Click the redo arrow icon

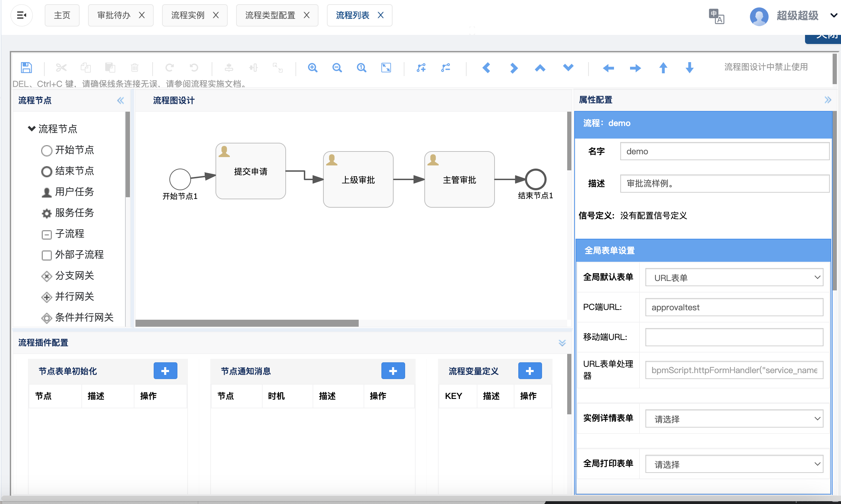(170, 67)
